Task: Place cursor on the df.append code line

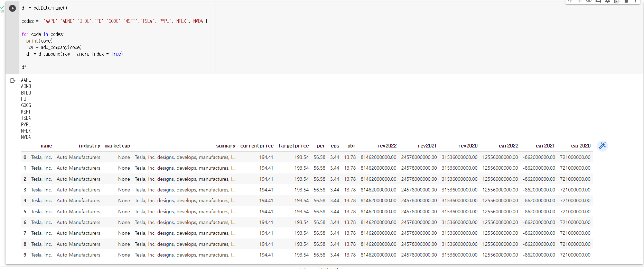Action: (x=75, y=54)
